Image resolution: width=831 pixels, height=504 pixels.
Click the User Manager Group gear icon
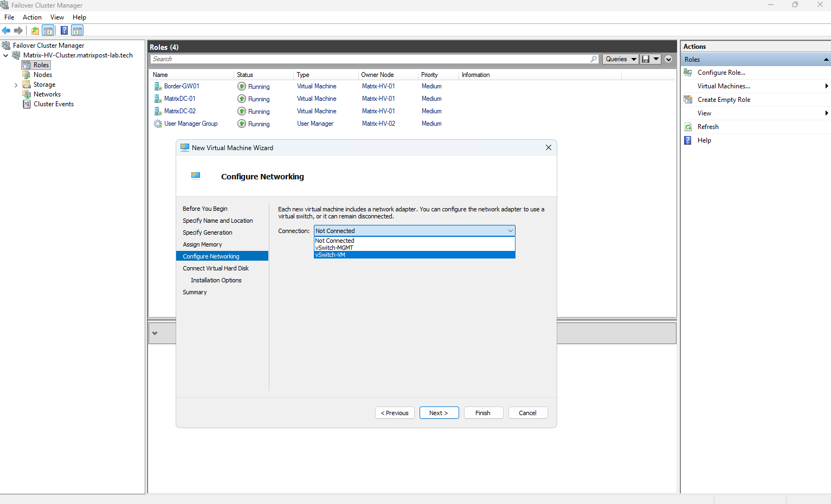158,124
